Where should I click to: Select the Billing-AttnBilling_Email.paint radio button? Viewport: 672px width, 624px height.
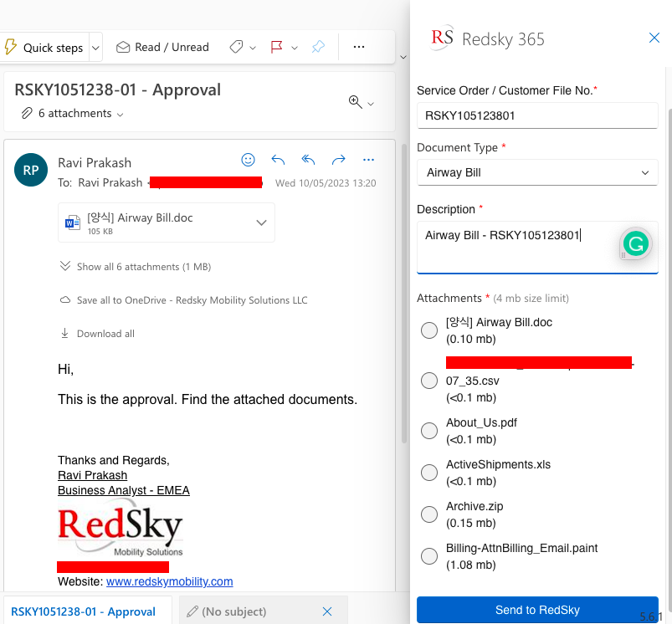[429, 556]
